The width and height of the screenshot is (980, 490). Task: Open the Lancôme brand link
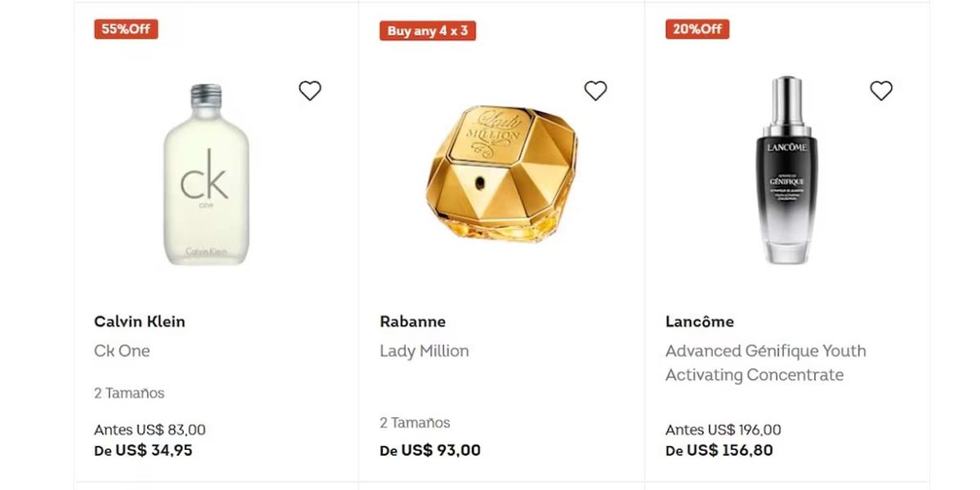(699, 322)
